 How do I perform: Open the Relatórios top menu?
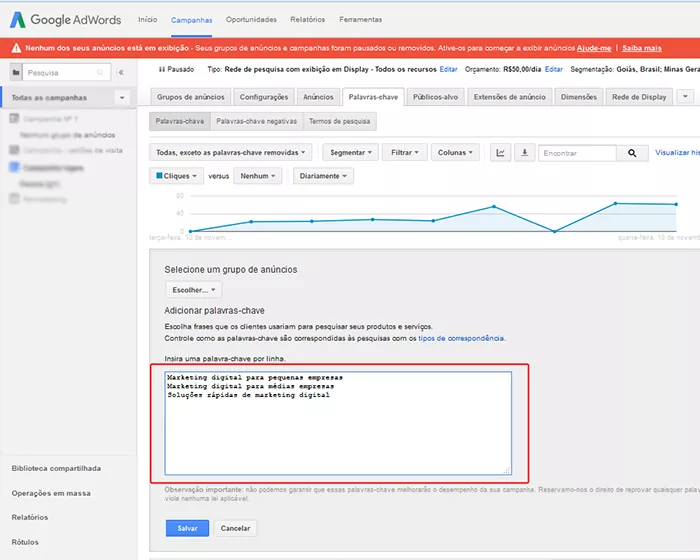(x=307, y=20)
